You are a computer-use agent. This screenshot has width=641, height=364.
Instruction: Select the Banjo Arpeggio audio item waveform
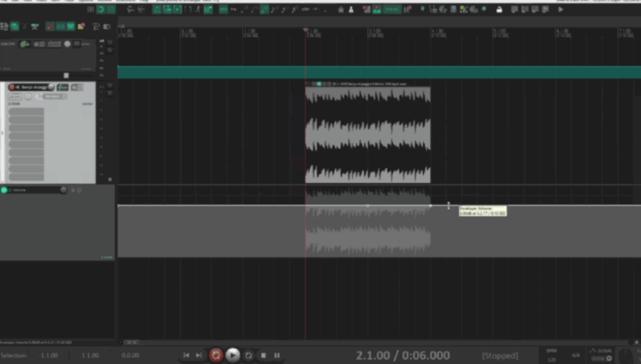367,135
